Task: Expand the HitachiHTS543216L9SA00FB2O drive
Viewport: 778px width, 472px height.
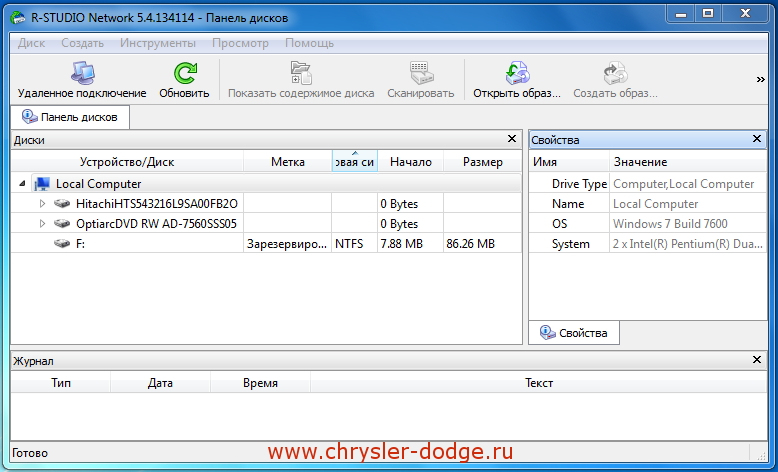Action: tap(42, 204)
